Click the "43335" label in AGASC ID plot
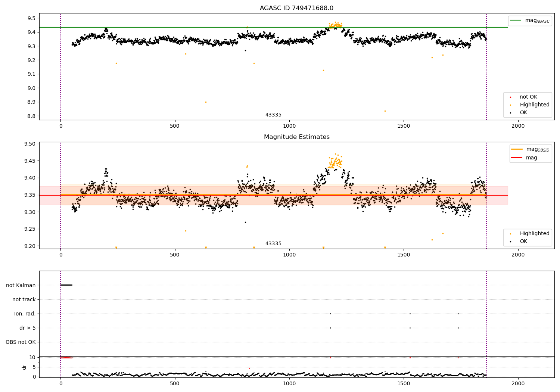The height and width of the screenshot is (392, 560). pyautogui.click(x=273, y=115)
